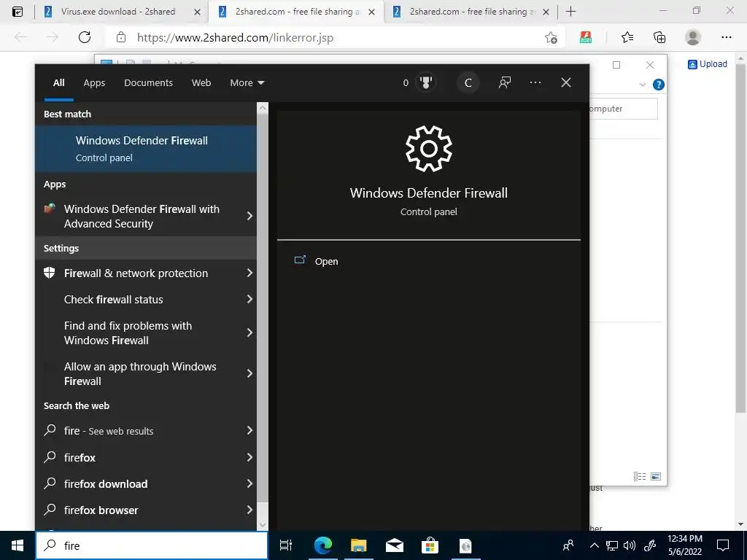The image size is (747, 560).
Task: Close the Virus.exe download tab
Action: 197,12
